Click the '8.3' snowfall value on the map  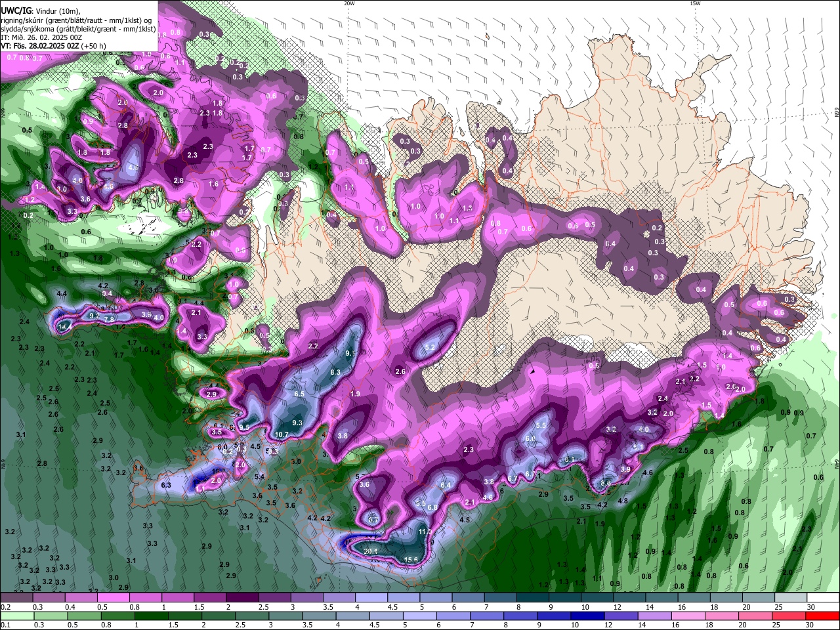pyautogui.click(x=335, y=372)
